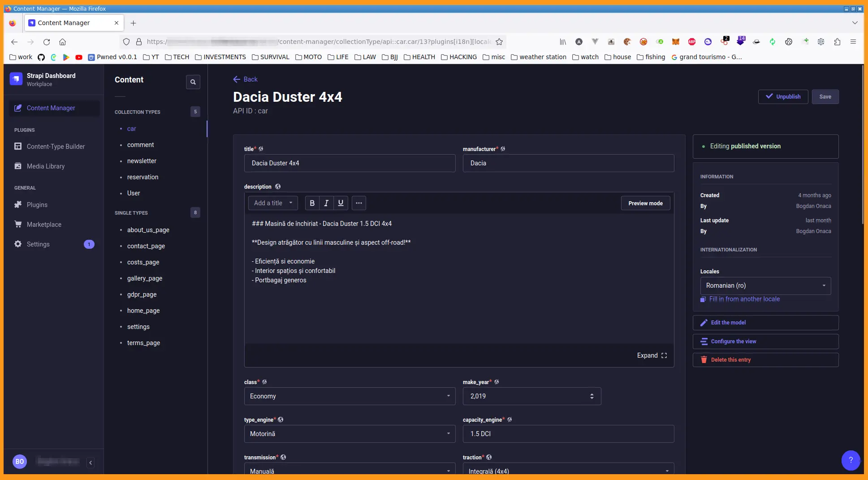Close the Content Manager tab
The image size is (868, 480).
117,23
